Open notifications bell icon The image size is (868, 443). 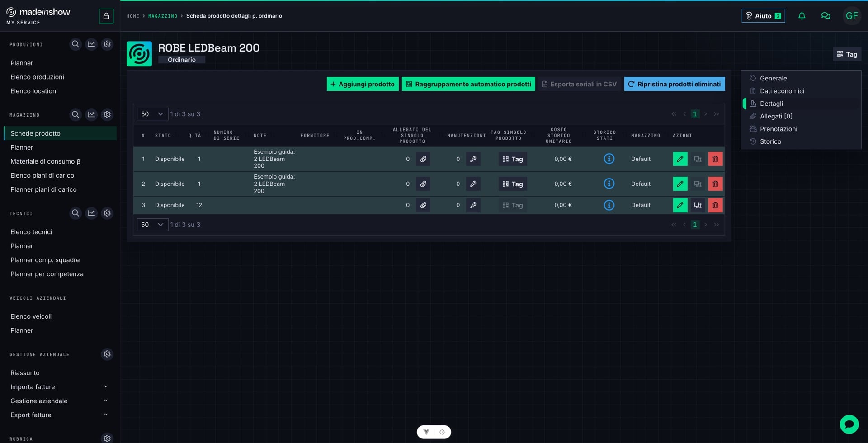pos(802,16)
